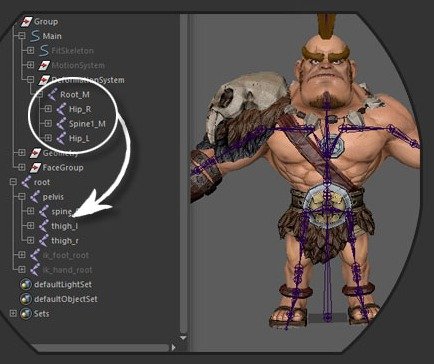The width and height of the screenshot is (434, 364).
Task: Expand the Hip_R joint
Action: click(48, 109)
